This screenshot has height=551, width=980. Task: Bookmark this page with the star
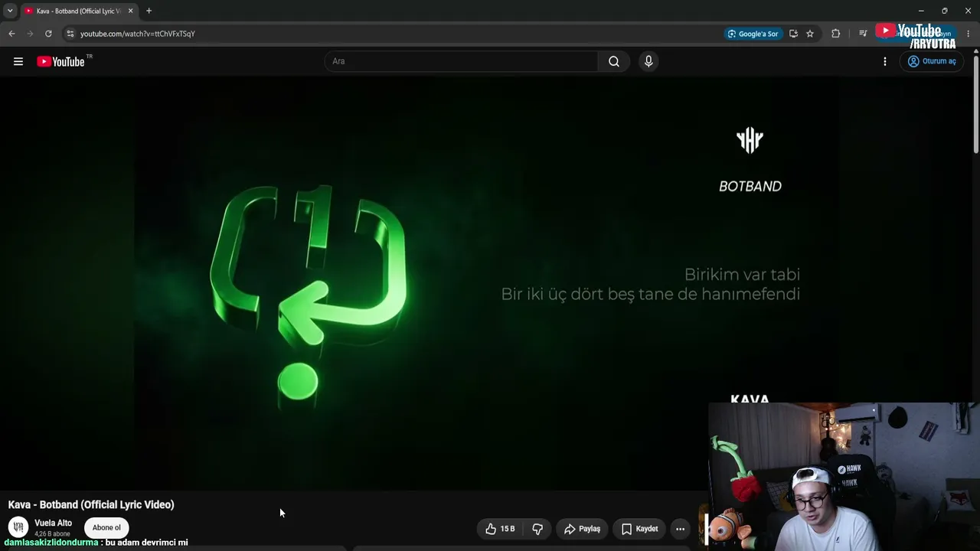pos(810,34)
